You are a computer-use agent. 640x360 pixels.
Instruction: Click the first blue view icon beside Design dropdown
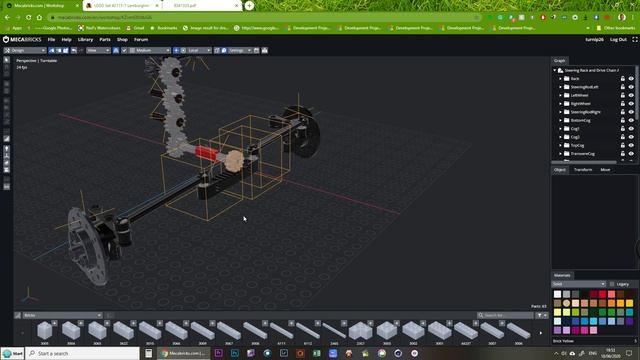tap(51, 50)
